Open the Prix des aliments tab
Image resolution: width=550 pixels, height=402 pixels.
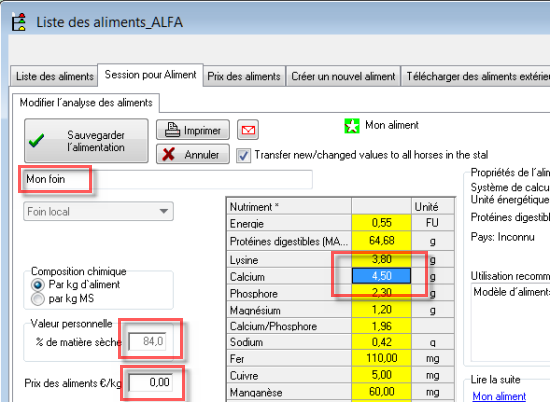pyautogui.click(x=244, y=76)
